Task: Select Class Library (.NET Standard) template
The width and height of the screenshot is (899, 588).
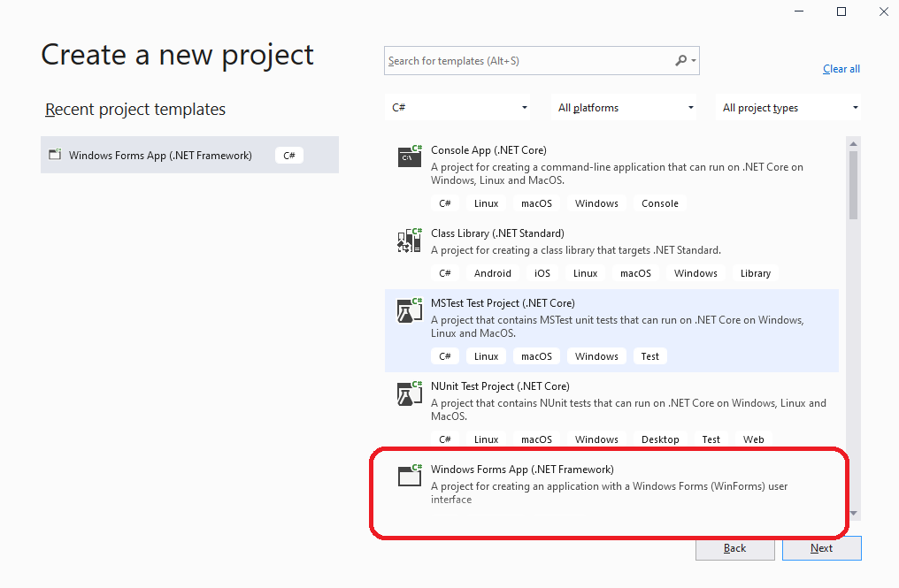Action: (611, 254)
